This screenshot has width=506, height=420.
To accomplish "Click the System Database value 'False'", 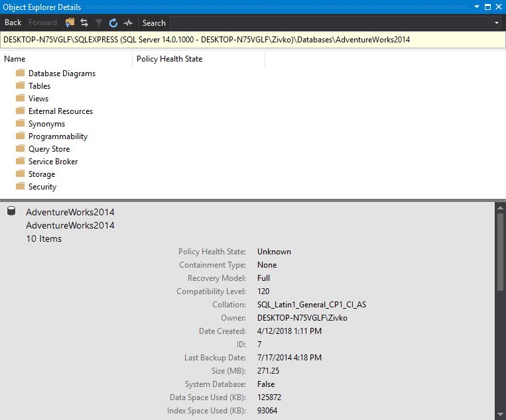I will click(266, 384).
